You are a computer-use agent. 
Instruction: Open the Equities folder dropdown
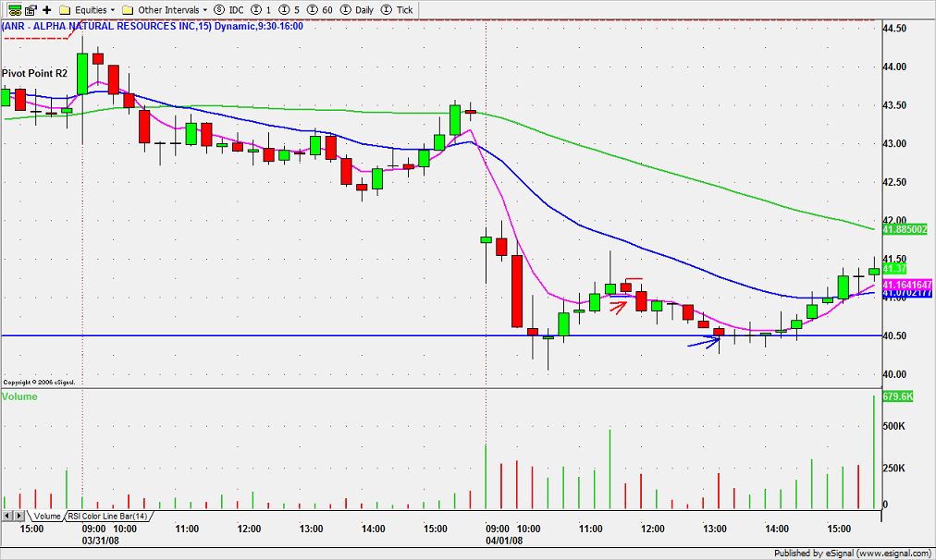87,9
